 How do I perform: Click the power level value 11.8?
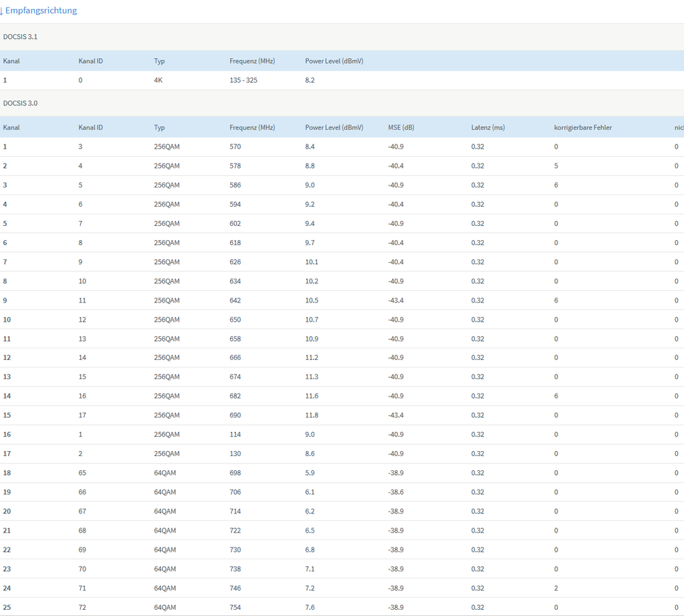click(x=312, y=415)
